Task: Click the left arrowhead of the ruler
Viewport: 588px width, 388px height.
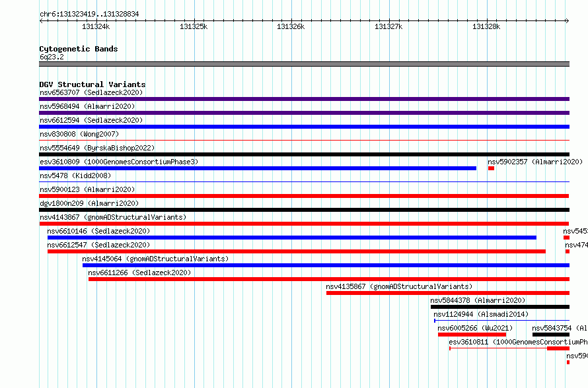Action: pos(41,21)
